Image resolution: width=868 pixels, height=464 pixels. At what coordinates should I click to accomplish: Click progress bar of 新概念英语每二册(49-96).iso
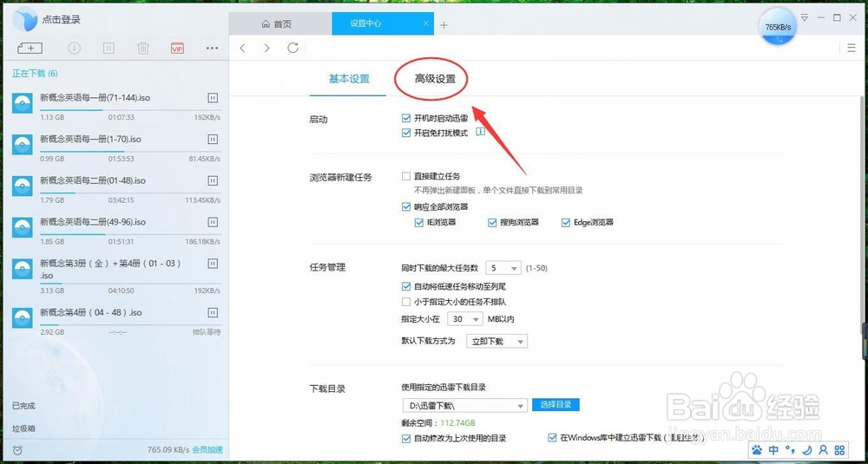click(x=130, y=234)
